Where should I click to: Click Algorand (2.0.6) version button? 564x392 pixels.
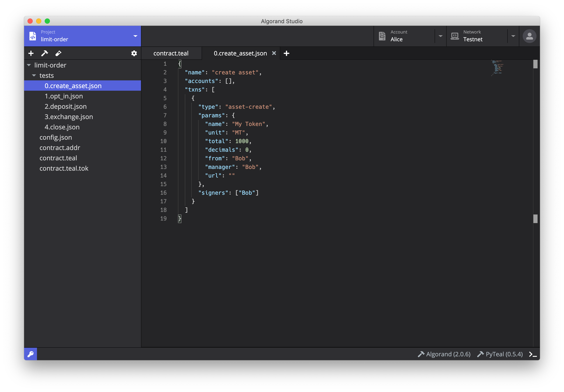[444, 354]
